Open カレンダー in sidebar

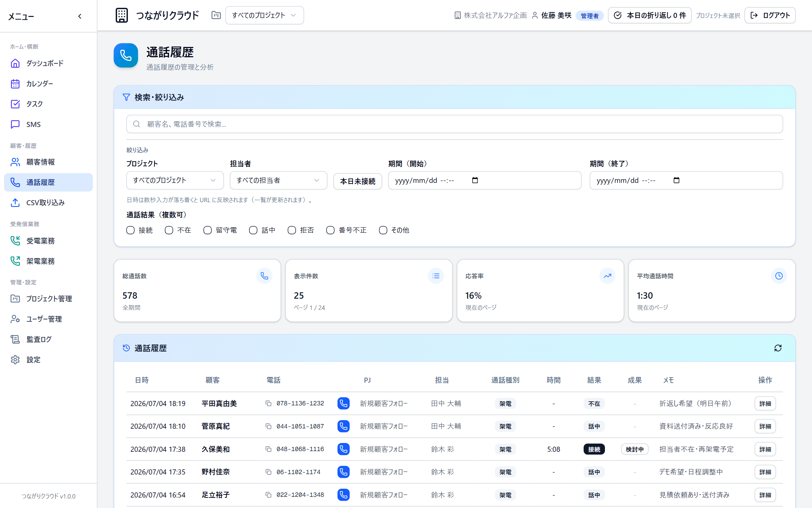point(48,84)
